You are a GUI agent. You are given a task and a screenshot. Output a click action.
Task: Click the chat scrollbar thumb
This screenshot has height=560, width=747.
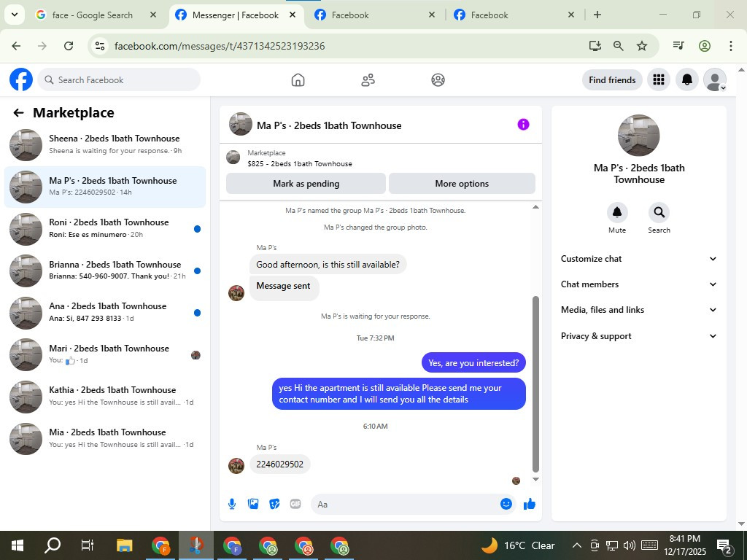click(535, 384)
